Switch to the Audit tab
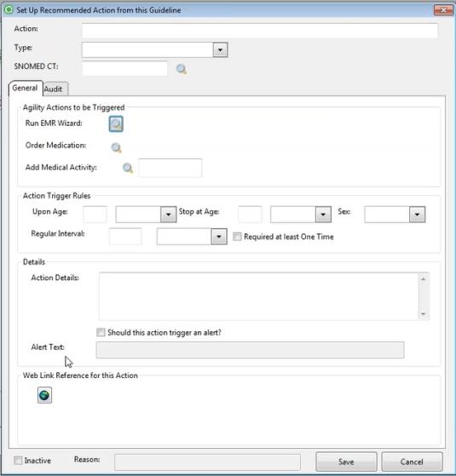Image resolution: width=456 pixels, height=476 pixels. [53, 89]
